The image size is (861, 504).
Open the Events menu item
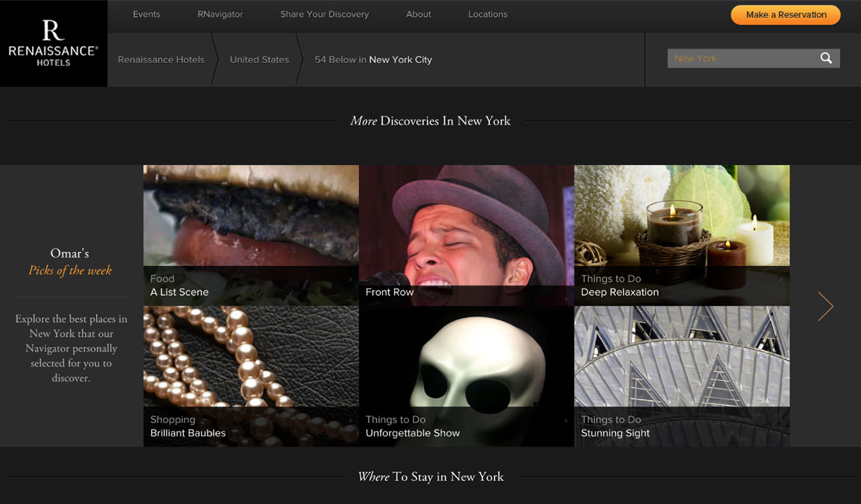point(146,14)
